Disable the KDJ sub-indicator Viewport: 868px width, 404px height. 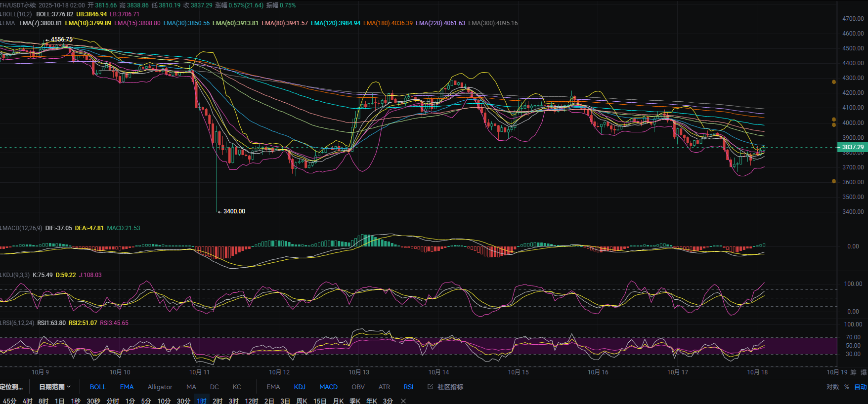(300, 387)
